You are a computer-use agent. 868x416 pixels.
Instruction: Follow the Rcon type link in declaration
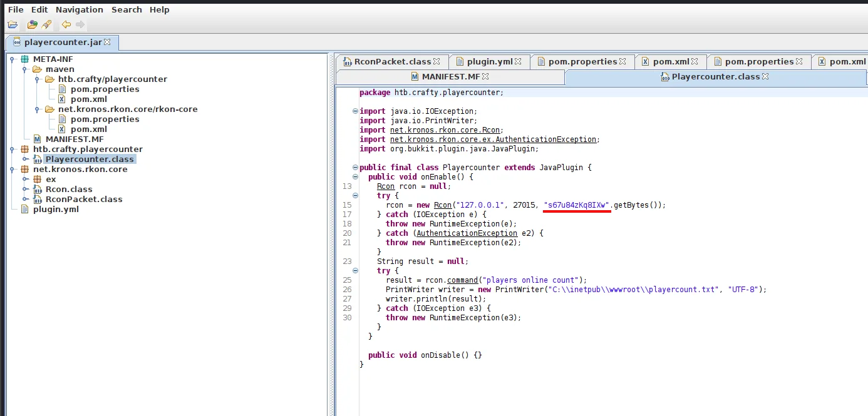click(x=386, y=186)
